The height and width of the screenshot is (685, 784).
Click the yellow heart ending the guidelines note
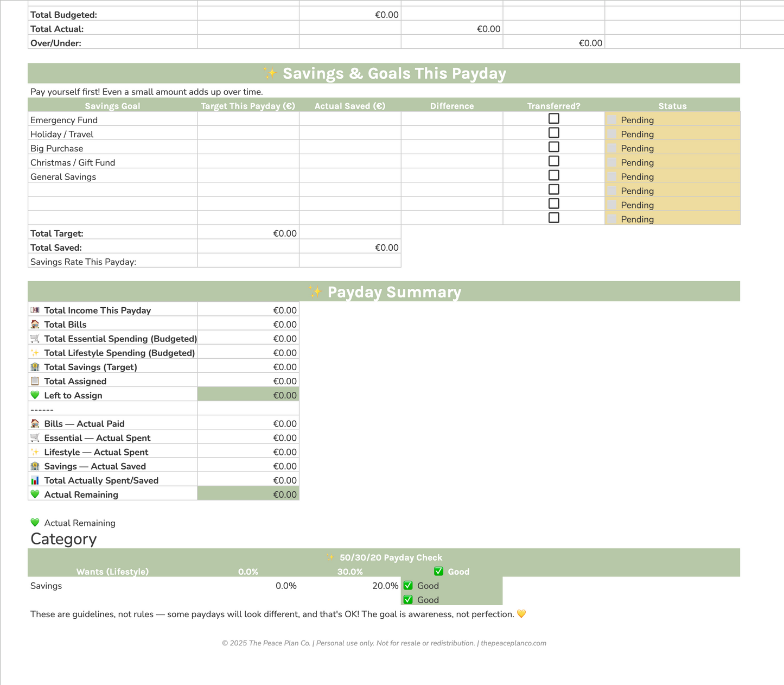point(521,614)
